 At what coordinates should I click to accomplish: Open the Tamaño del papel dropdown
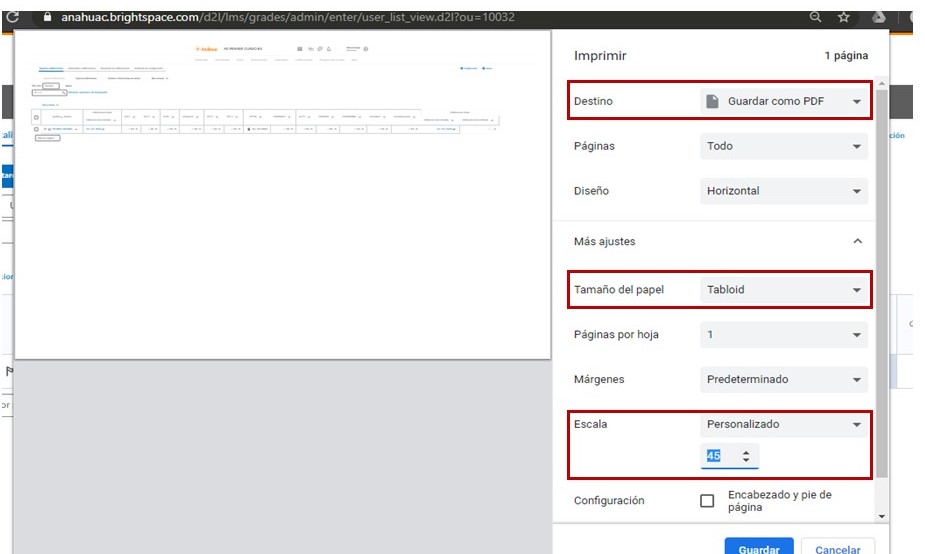coord(783,290)
